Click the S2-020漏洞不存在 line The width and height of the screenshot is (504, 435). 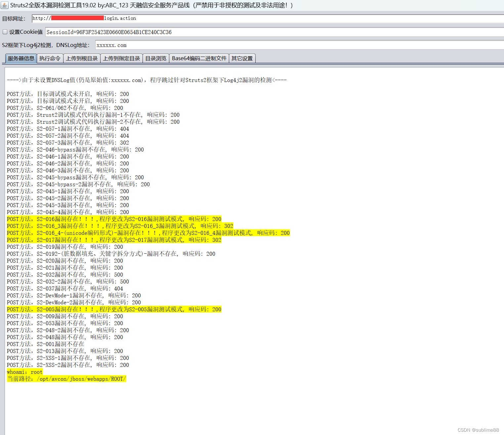tap(65, 261)
